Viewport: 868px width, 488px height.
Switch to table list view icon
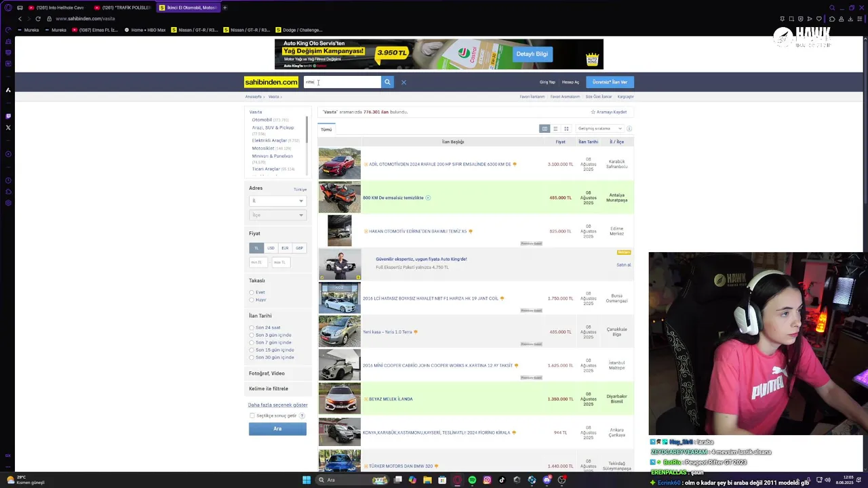coord(545,129)
